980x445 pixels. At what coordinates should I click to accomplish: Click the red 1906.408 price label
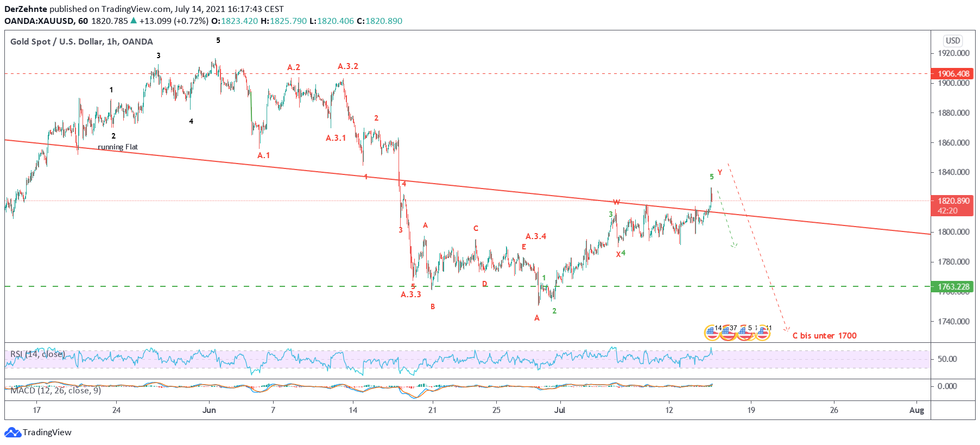953,73
